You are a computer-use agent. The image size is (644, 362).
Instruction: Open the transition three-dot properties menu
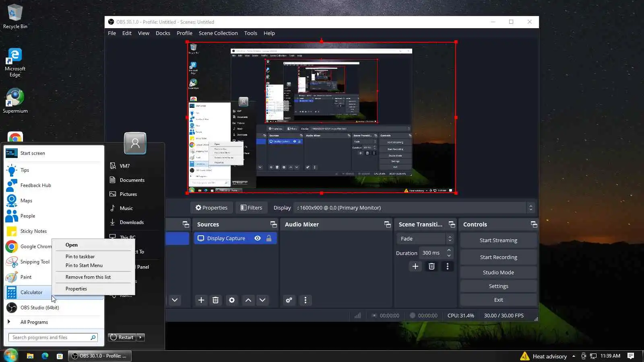pyautogui.click(x=448, y=266)
